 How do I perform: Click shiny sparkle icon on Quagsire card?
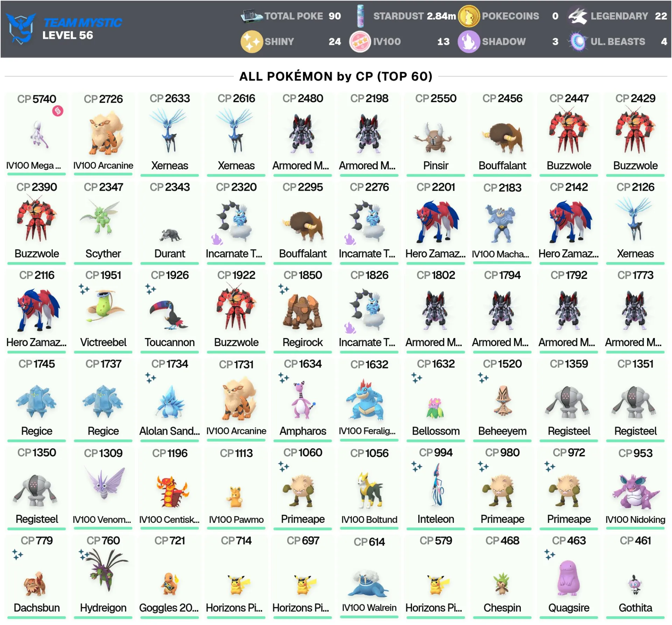pos(549,555)
